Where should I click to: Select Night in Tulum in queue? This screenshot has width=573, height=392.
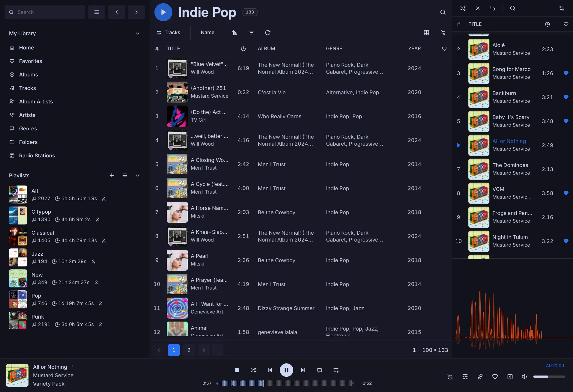(512, 241)
